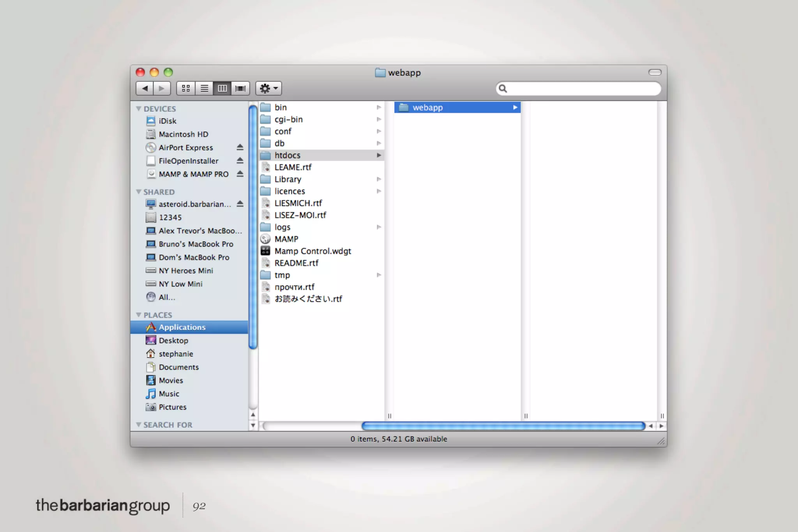The image size is (798, 532).
Task: Open the MAMP application icon
Action: 266,239
